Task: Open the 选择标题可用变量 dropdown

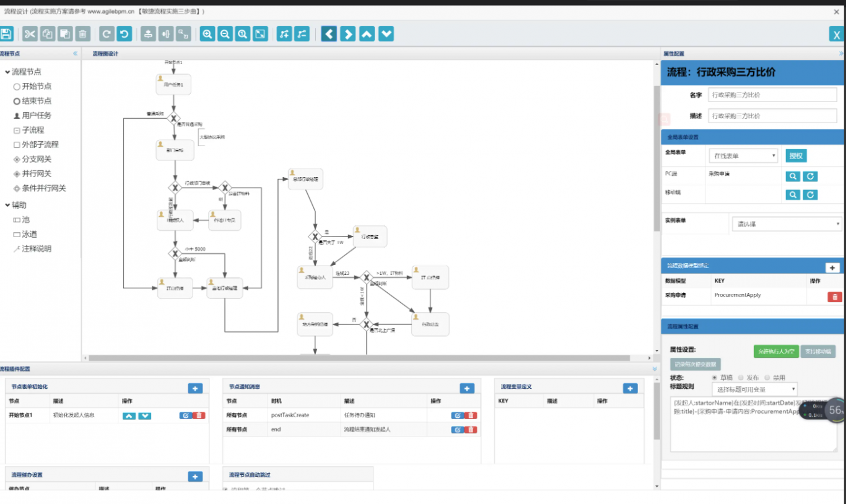Action: [x=754, y=389]
